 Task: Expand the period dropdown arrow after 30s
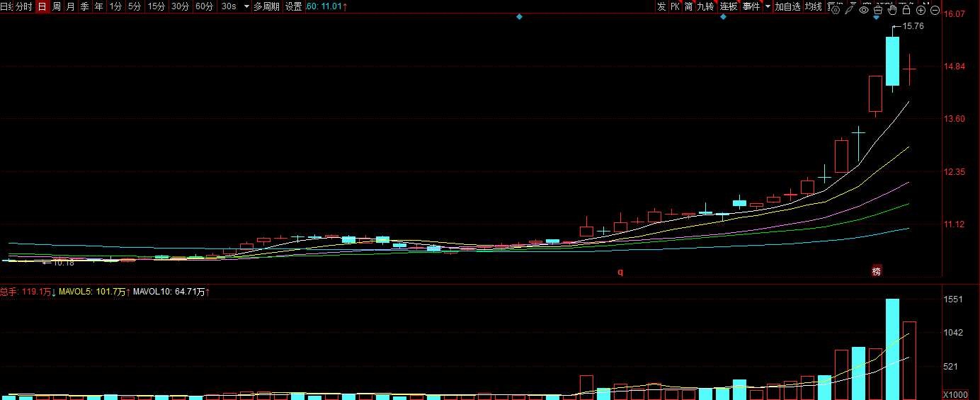click(x=246, y=6)
